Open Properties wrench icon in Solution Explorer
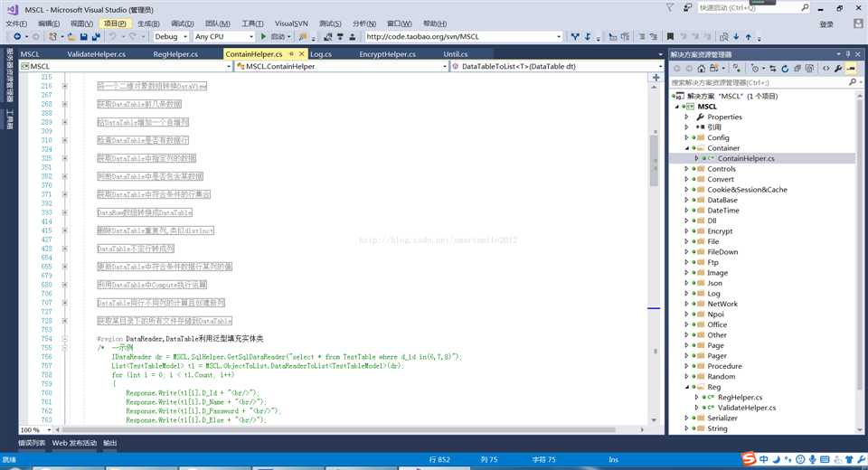The image size is (868, 470). pyautogui.click(x=839, y=69)
